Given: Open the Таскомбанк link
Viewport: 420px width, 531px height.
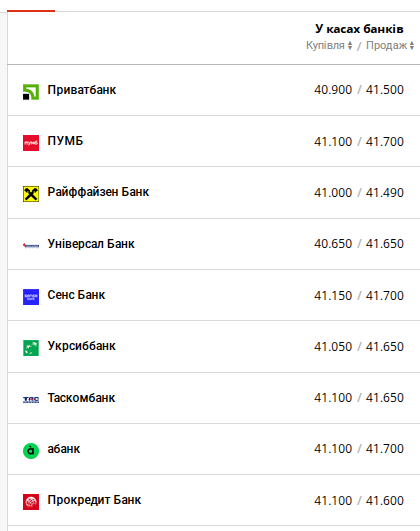Looking at the screenshot, I should [x=81, y=398].
